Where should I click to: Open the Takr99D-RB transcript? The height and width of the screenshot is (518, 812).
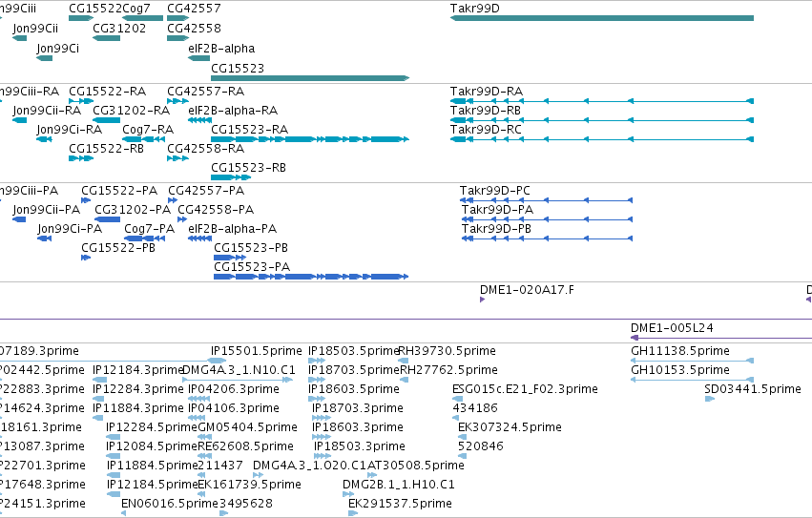coord(602,120)
